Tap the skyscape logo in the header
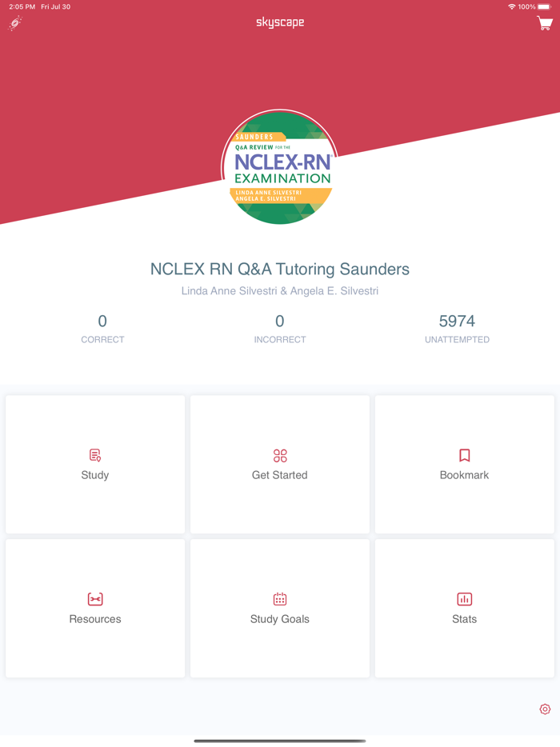This screenshot has height=747, width=560. coord(279,22)
